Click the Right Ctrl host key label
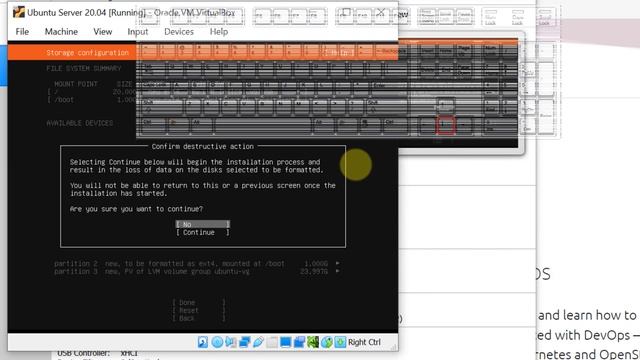Viewport: 640px width, 360px height. (364, 342)
